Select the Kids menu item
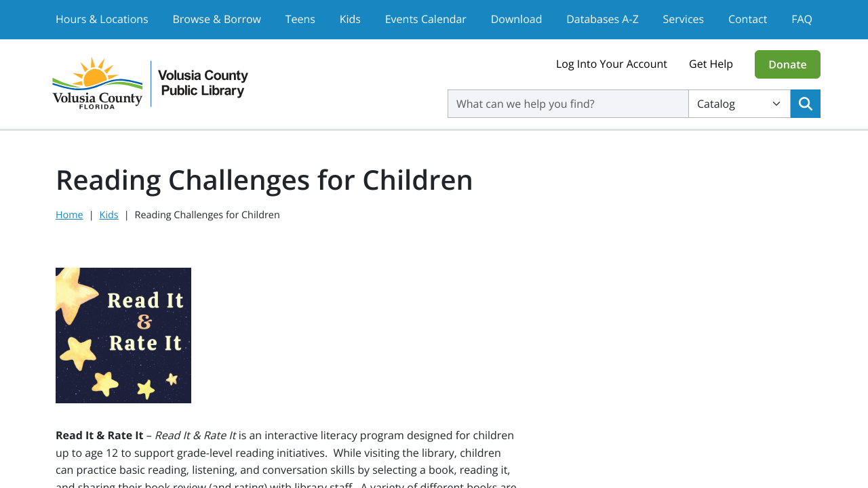The width and height of the screenshot is (868, 488). point(350,19)
